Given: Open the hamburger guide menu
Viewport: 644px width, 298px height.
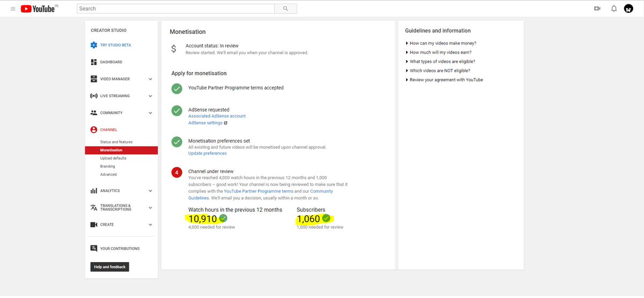Looking at the screenshot, I should point(13,9).
